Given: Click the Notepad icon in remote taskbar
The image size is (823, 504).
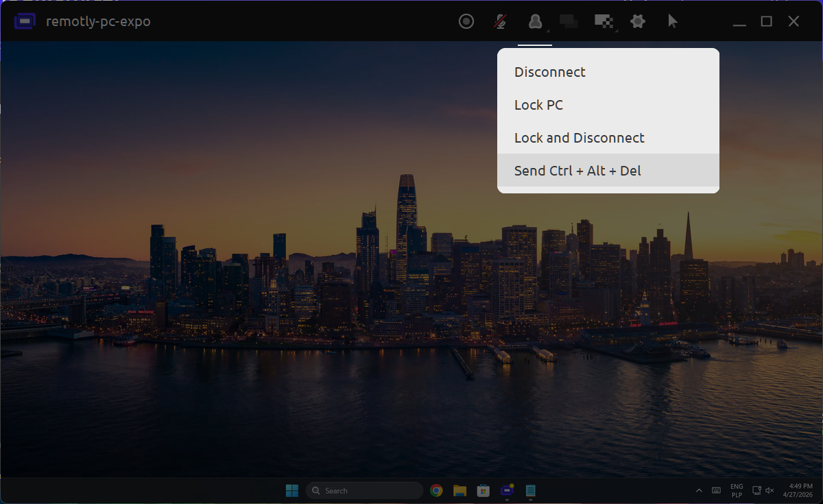Looking at the screenshot, I should coord(530,490).
